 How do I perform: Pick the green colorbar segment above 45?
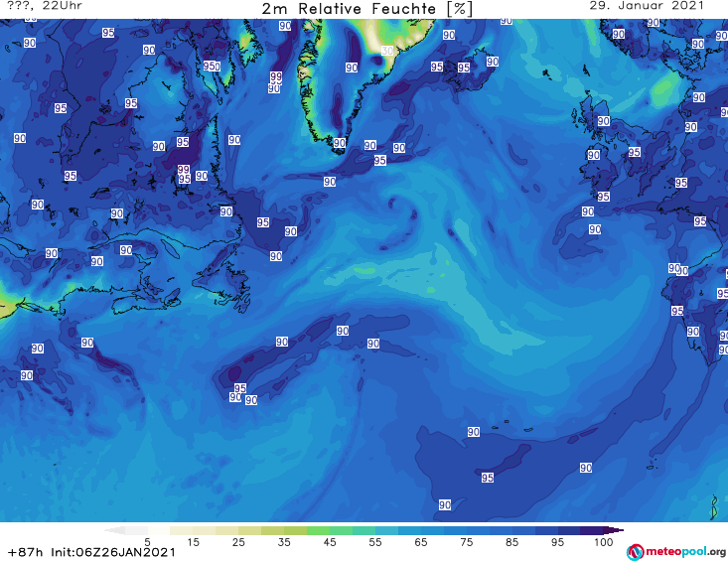coord(341,530)
